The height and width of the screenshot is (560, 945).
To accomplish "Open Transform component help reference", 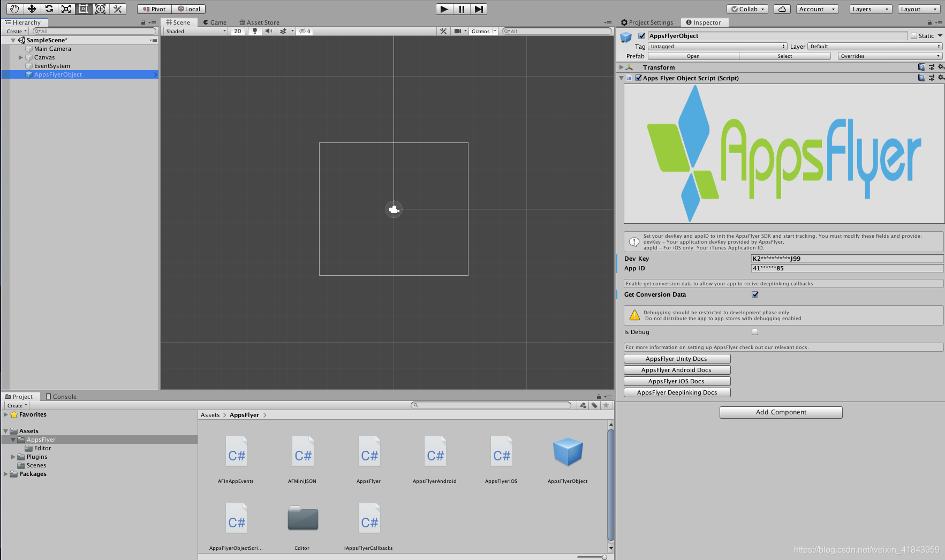I will pyautogui.click(x=921, y=67).
